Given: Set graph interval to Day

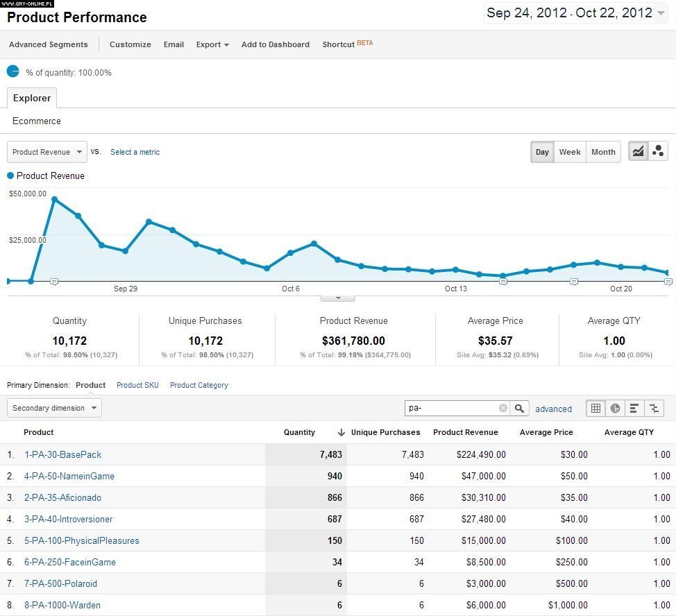Looking at the screenshot, I should pyautogui.click(x=542, y=152).
